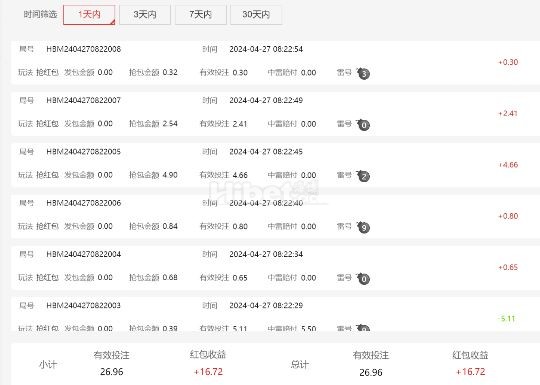
Task: Click the +2.41 profit value
Action: [508, 113]
